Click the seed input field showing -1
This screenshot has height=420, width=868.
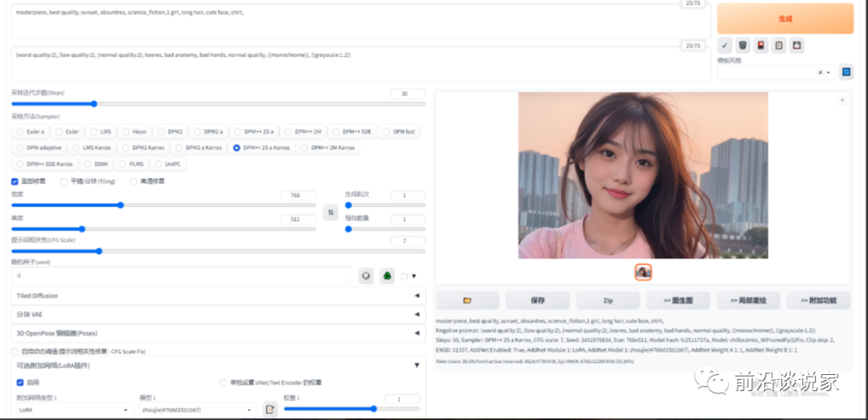182,275
